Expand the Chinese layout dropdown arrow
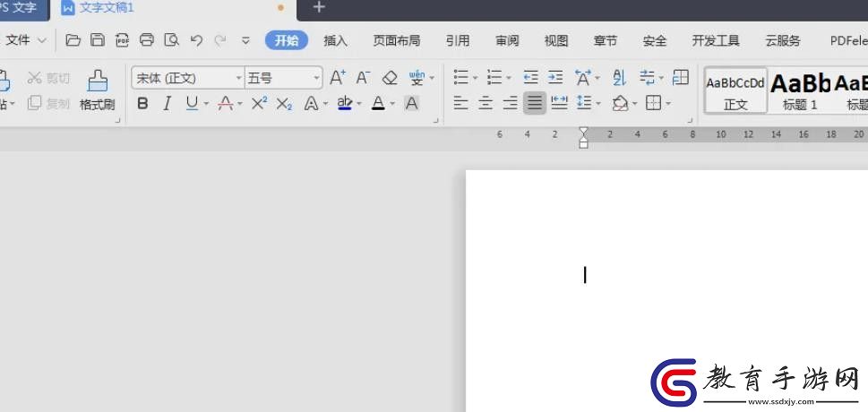The width and height of the screenshot is (868, 412). click(x=597, y=78)
